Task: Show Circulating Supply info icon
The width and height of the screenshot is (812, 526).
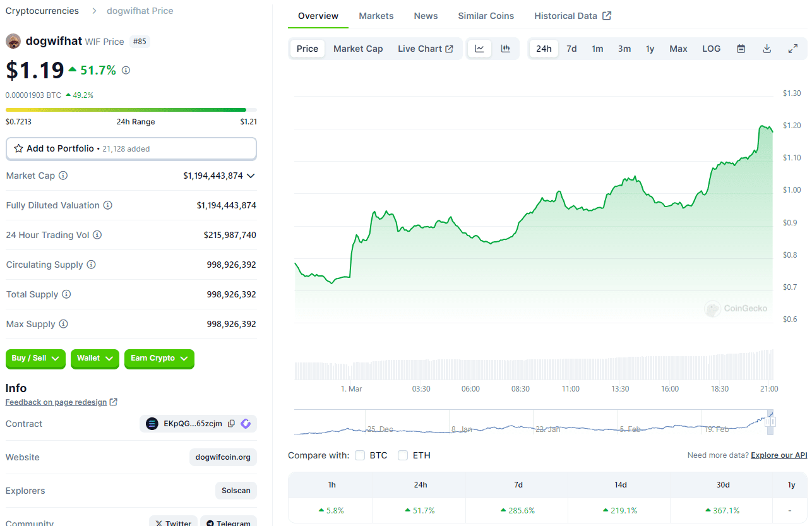Action: (91, 265)
